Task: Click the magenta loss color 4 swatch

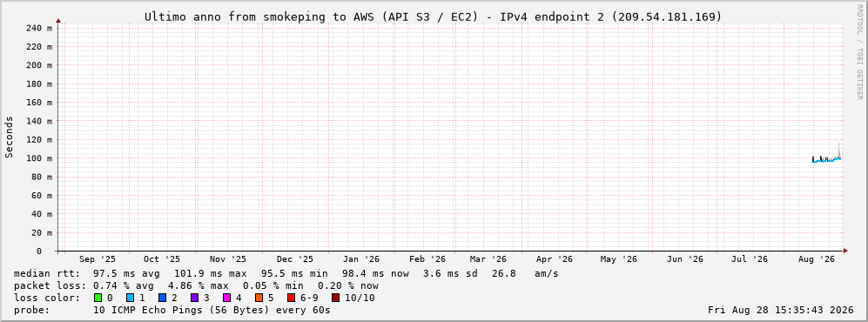Action: tap(226, 298)
